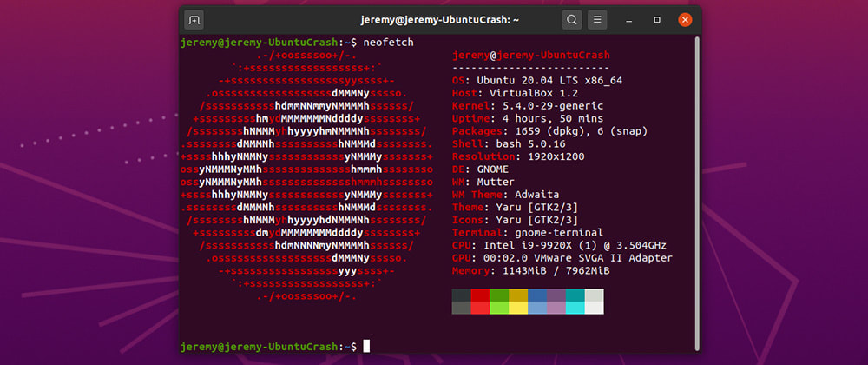Close the terminal window

tap(686, 21)
